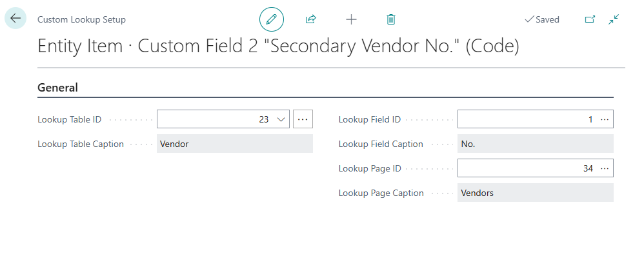This screenshot has width=644, height=265.
Task: Open the Share icon menu
Action: pyautogui.click(x=311, y=19)
